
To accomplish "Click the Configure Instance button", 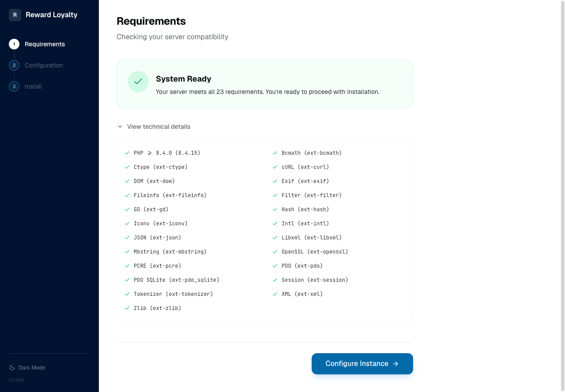I will [x=362, y=364].
